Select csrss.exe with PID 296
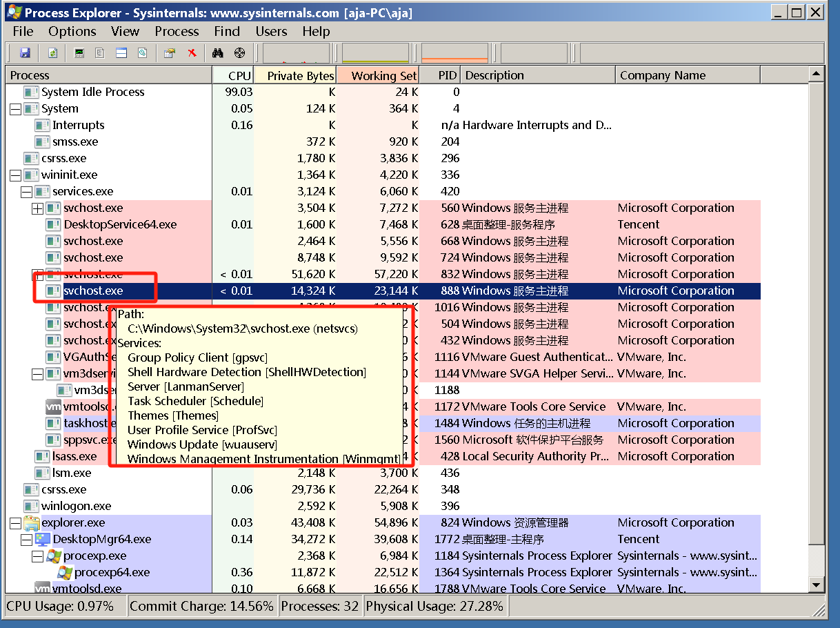 pos(383,158)
